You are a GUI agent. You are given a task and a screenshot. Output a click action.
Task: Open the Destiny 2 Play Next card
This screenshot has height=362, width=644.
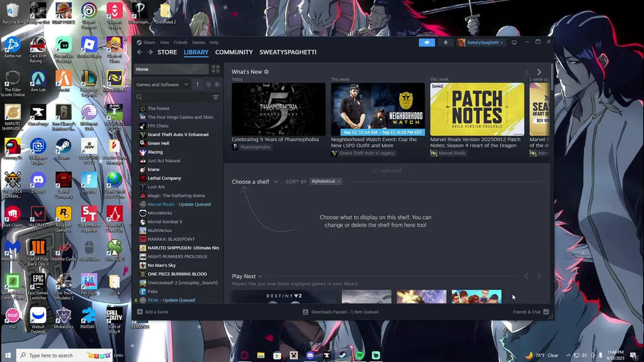[x=284, y=297]
